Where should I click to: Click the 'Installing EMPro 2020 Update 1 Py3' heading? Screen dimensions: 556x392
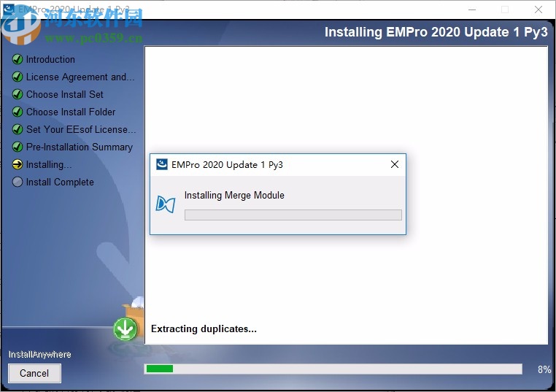click(436, 32)
